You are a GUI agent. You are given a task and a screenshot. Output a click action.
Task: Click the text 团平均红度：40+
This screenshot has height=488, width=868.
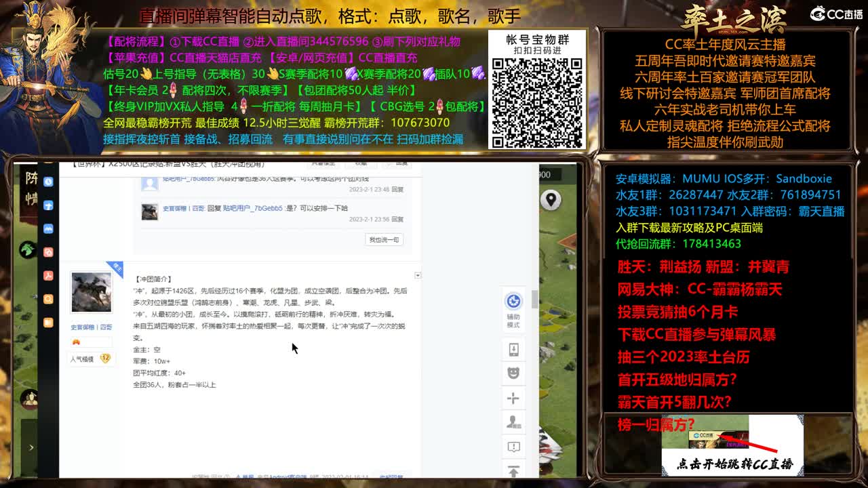click(x=159, y=373)
